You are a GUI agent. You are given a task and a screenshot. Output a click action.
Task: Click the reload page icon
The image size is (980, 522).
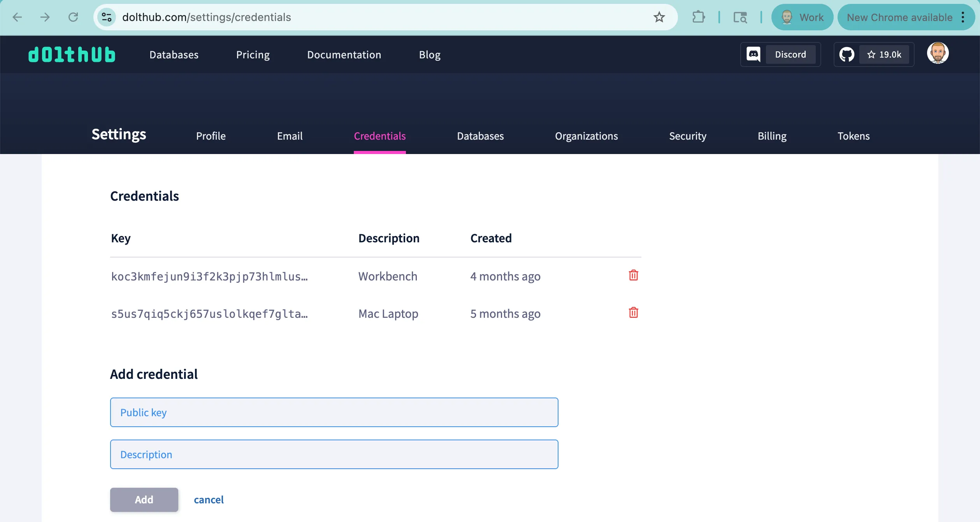[73, 17]
